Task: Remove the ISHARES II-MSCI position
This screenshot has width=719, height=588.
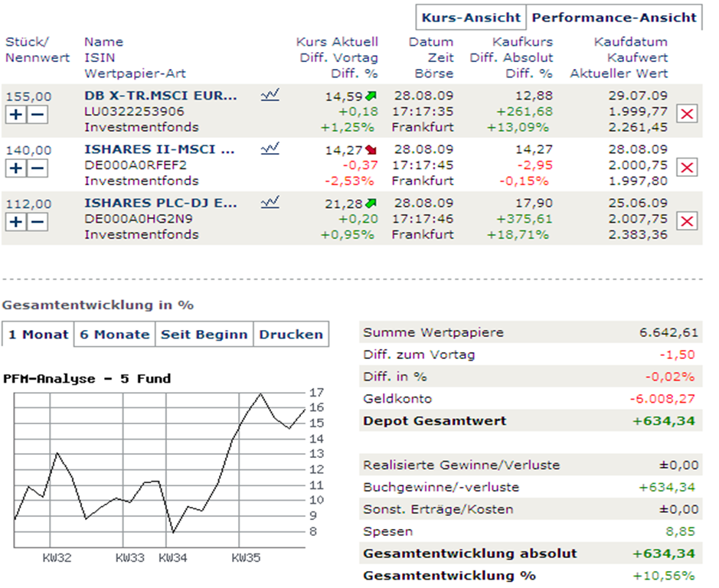Action: tap(688, 168)
